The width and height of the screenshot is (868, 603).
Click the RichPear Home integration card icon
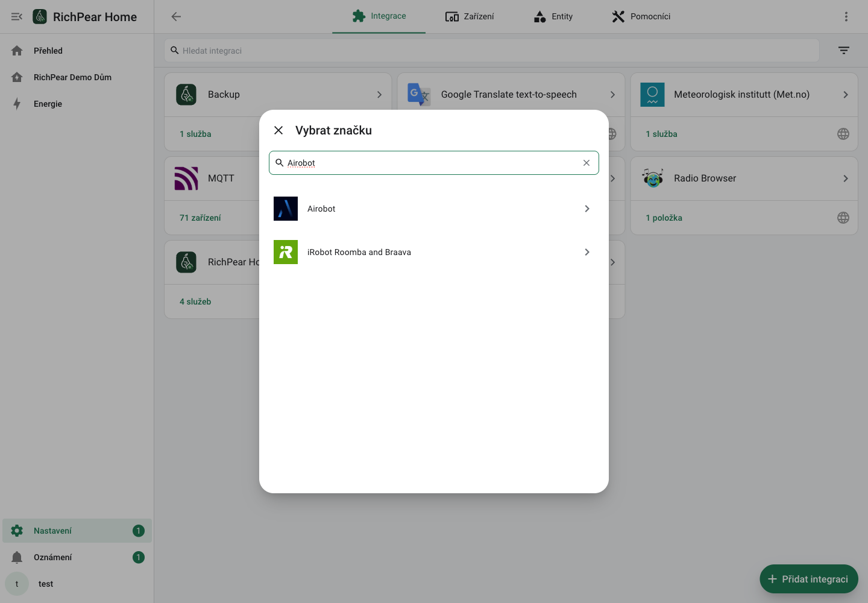pyautogui.click(x=186, y=262)
